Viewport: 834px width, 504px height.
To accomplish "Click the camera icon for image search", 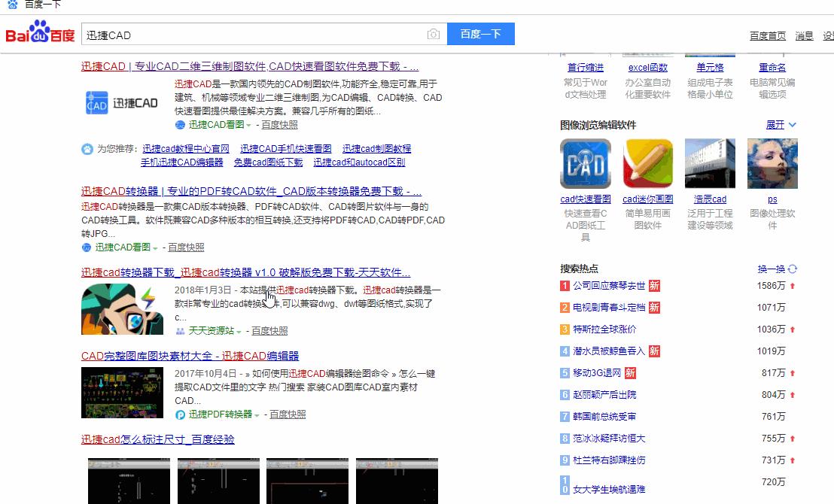I will [x=434, y=34].
